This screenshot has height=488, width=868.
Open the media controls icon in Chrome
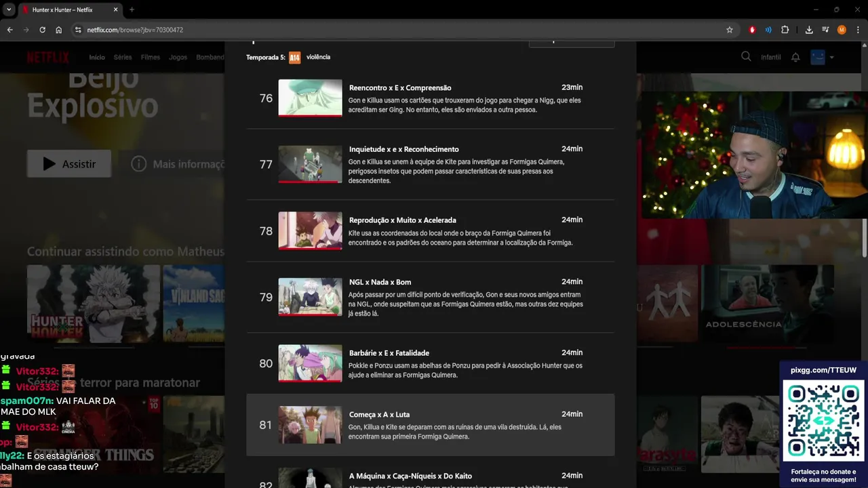pyautogui.click(x=825, y=30)
